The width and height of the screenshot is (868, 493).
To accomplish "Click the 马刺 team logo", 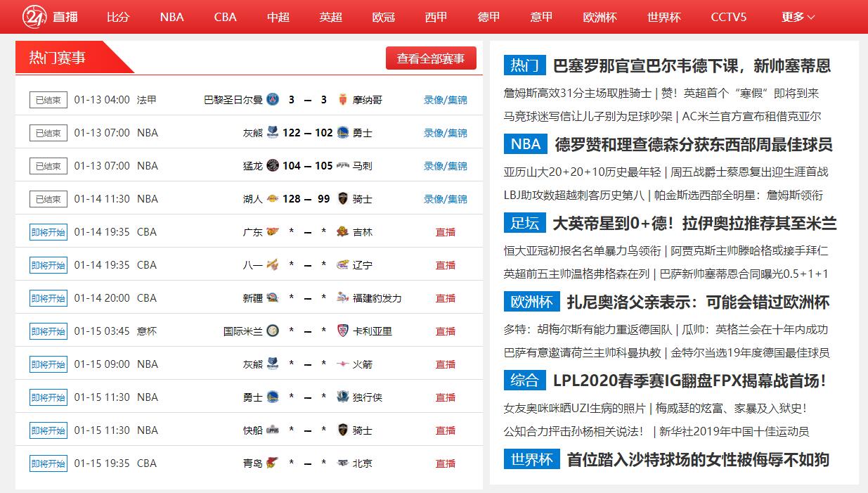I will 343,166.
